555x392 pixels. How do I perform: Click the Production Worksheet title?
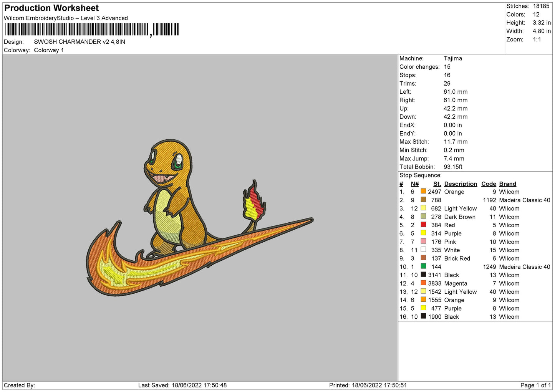(x=51, y=8)
